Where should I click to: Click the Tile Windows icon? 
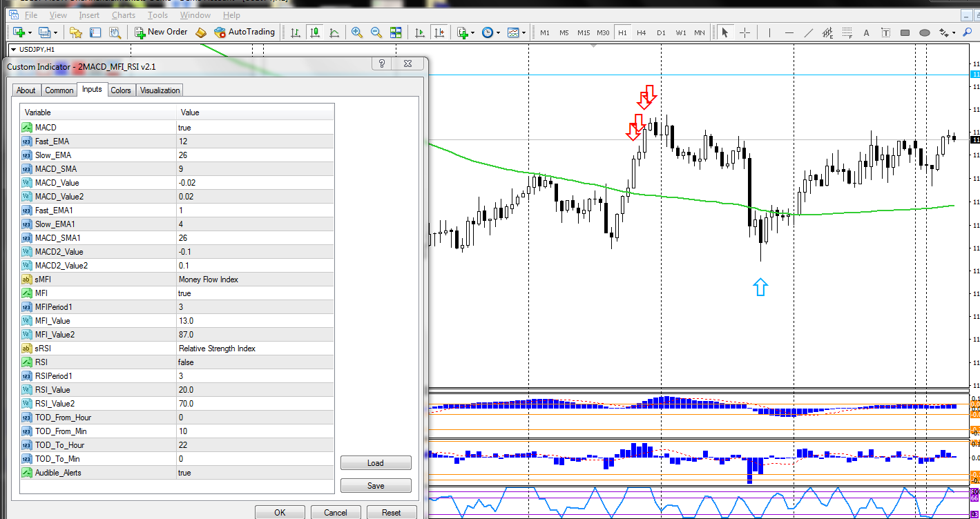point(396,32)
